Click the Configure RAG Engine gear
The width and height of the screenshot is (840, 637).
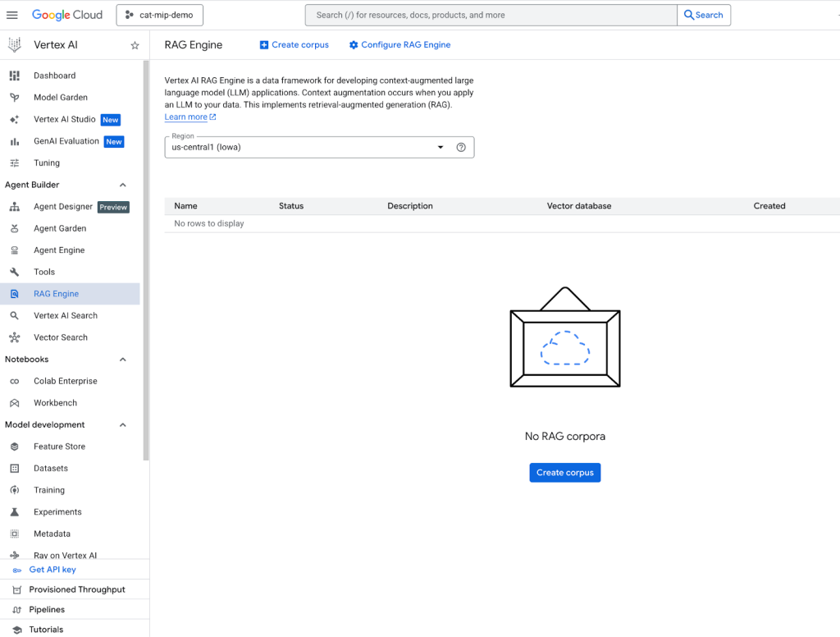coord(354,45)
